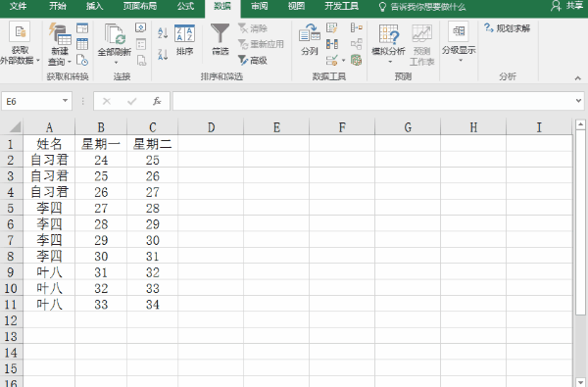Click the 属性 (Properties) icon in the 连接 group
Image resolution: width=588 pixels, height=387 pixels.
[x=141, y=44]
